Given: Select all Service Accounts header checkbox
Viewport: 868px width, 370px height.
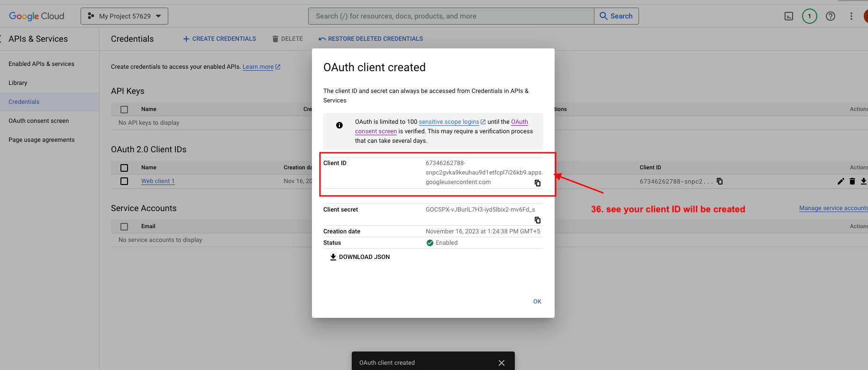Looking at the screenshot, I should point(124,227).
